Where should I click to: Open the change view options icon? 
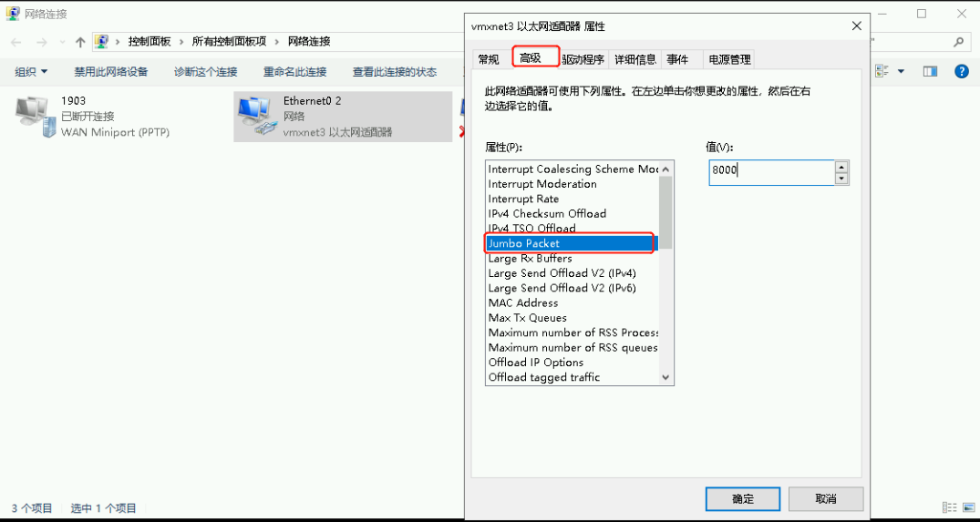tap(882, 71)
